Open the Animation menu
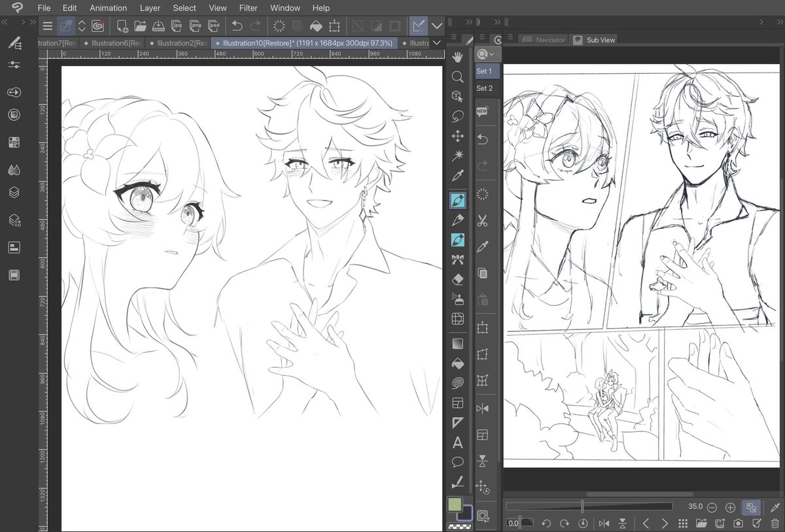The width and height of the screenshot is (785, 532). pos(108,8)
